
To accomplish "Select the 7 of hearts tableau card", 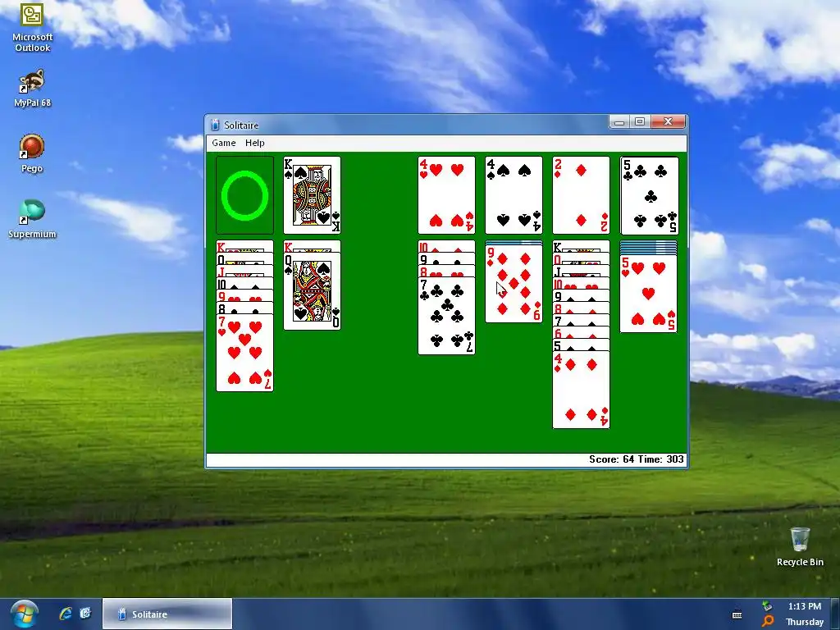I will (244, 353).
